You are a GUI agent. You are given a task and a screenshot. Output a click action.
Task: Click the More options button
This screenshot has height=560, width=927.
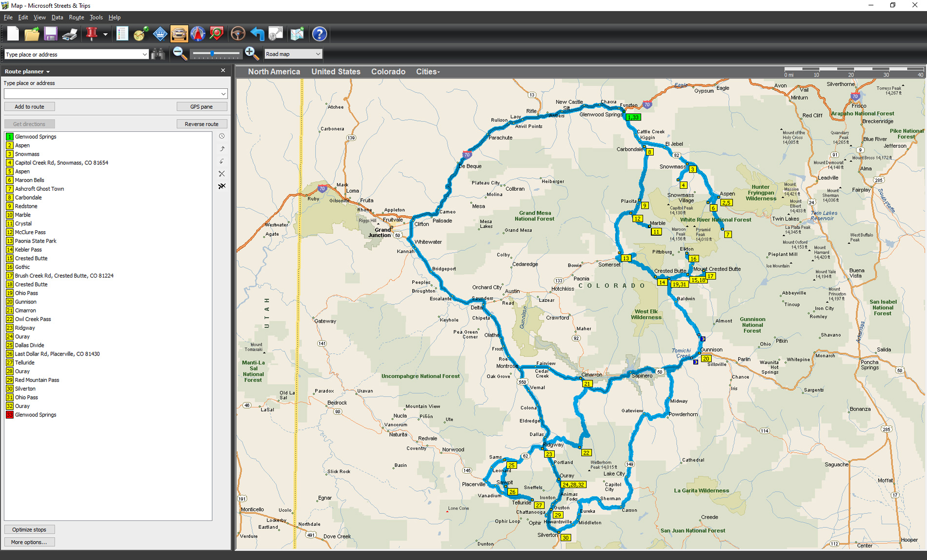click(x=29, y=542)
